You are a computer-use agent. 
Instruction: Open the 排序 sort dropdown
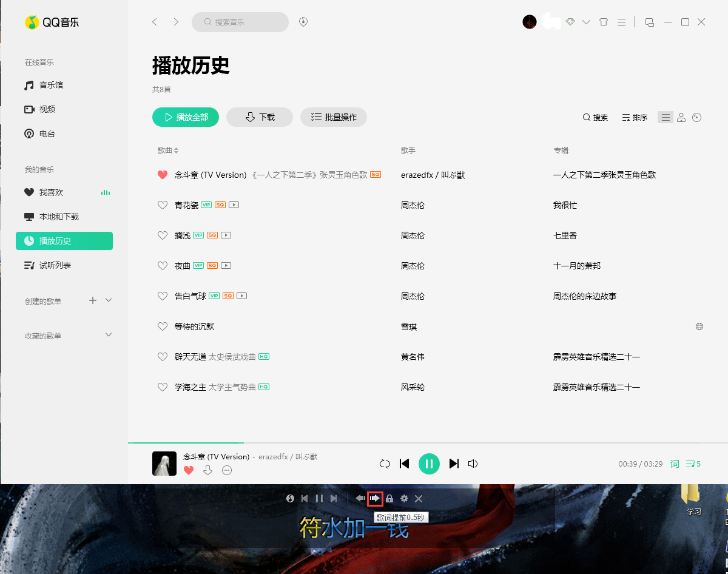click(634, 117)
